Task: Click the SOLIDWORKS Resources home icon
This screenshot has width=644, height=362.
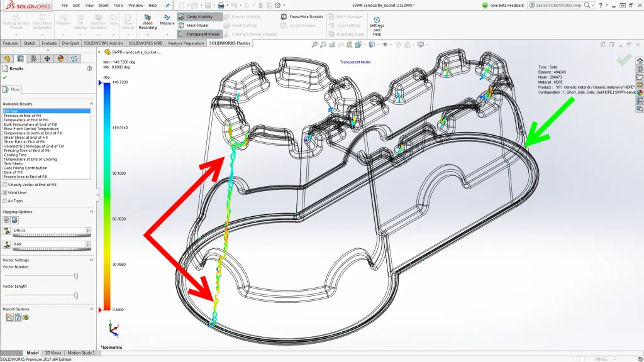Action: tap(640, 61)
